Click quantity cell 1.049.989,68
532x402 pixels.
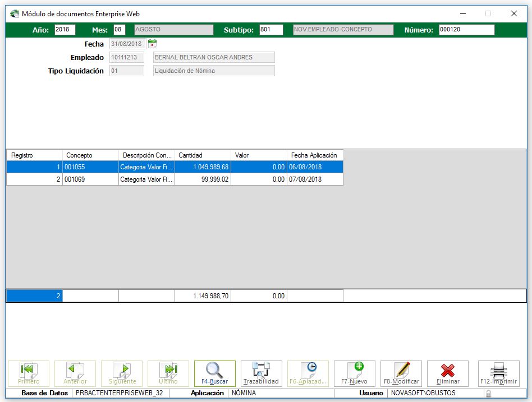(x=203, y=167)
